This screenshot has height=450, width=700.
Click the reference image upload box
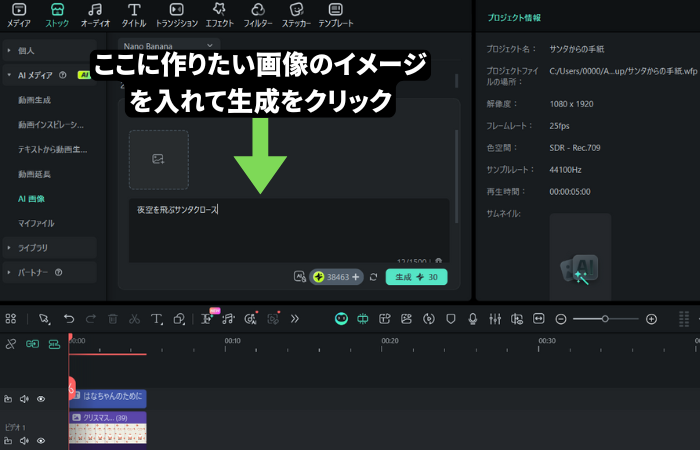pos(159,160)
